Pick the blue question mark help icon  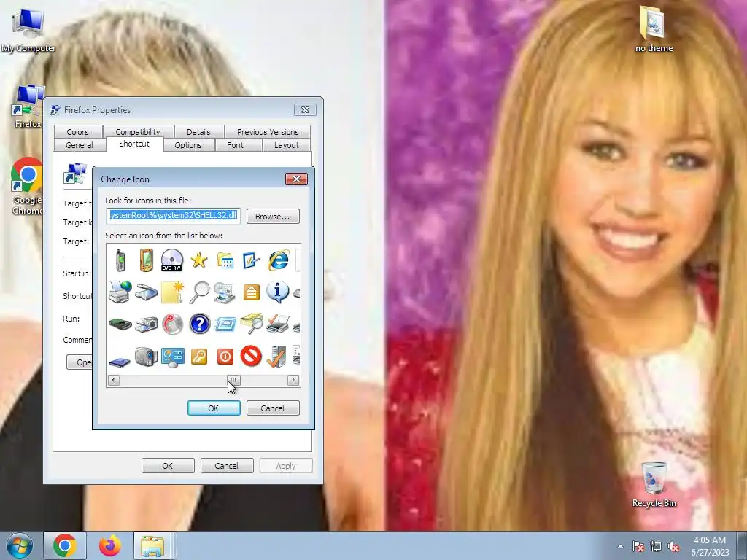click(x=199, y=324)
